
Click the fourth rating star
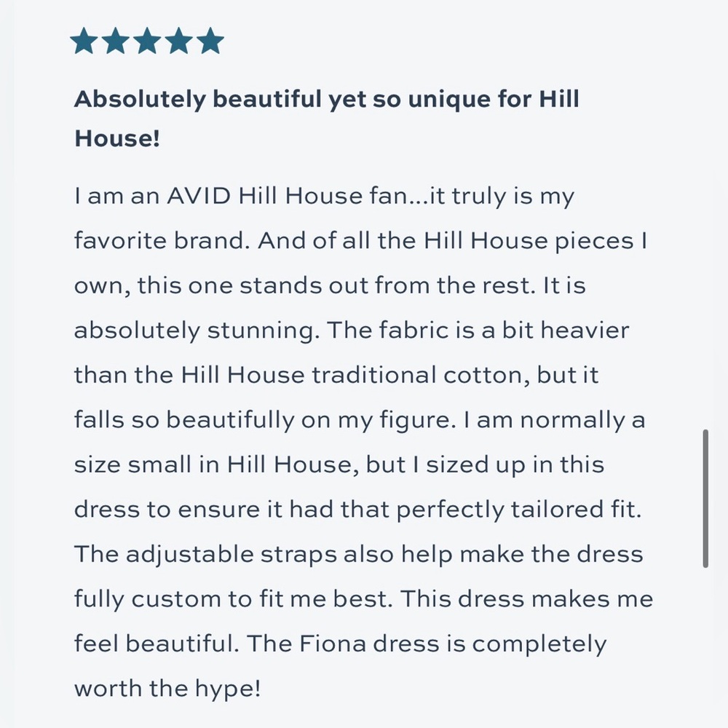tap(179, 41)
